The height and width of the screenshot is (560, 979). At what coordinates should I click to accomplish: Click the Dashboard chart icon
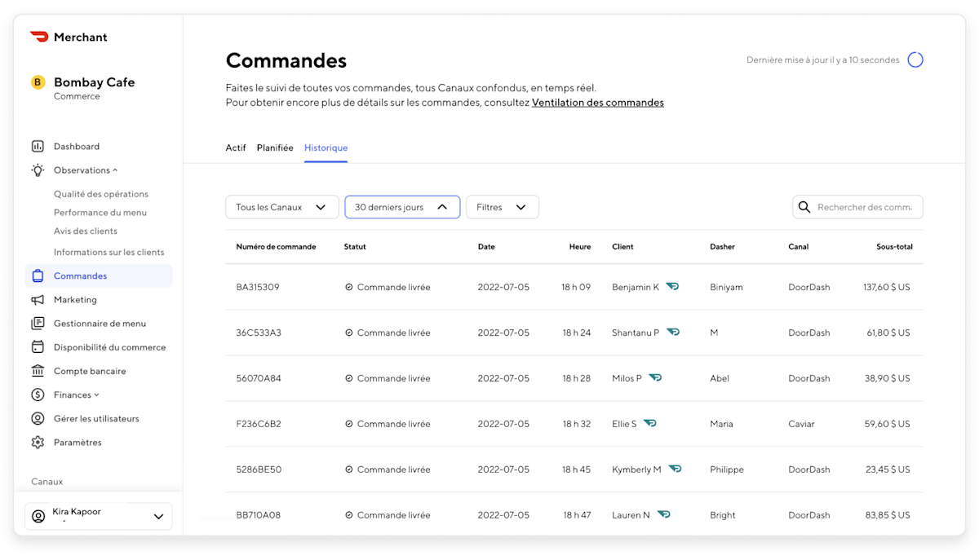pyautogui.click(x=38, y=147)
